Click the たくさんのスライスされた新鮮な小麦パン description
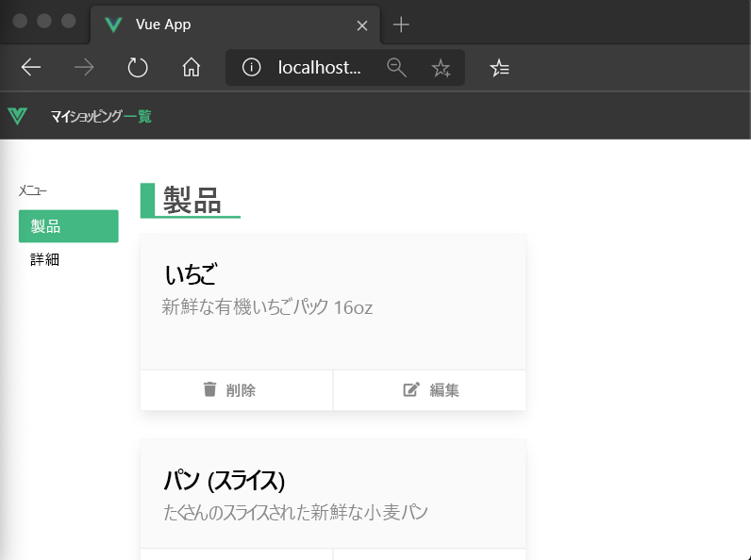 [x=295, y=512]
